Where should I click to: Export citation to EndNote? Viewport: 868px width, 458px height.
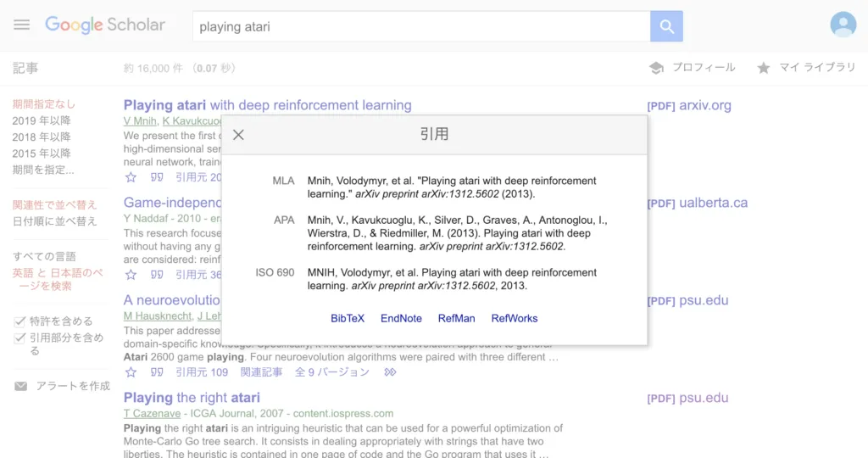click(401, 319)
